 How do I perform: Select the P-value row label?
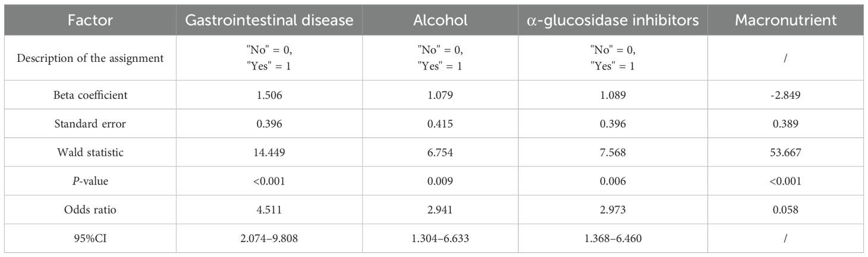tap(89, 181)
